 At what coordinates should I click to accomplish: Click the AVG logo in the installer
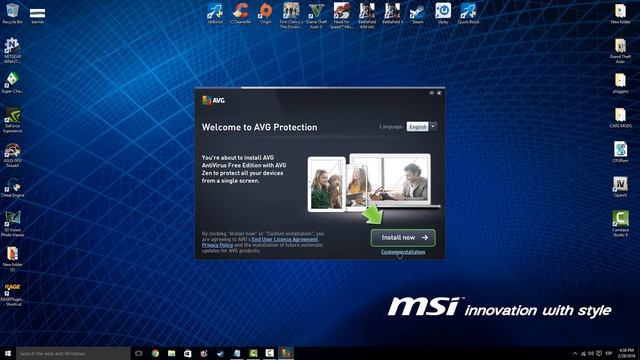[213, 100]
